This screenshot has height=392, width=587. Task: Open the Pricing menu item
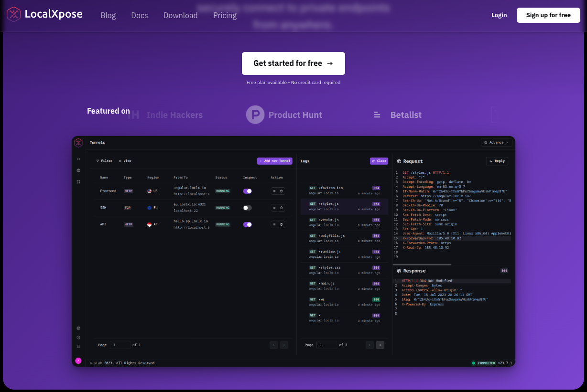(225, 15)
